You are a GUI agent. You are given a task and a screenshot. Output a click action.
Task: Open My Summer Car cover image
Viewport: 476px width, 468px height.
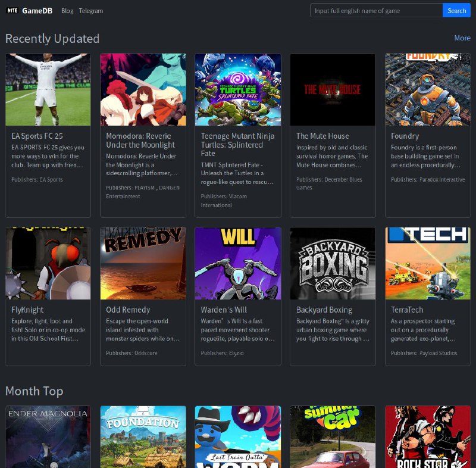[333, 437]
